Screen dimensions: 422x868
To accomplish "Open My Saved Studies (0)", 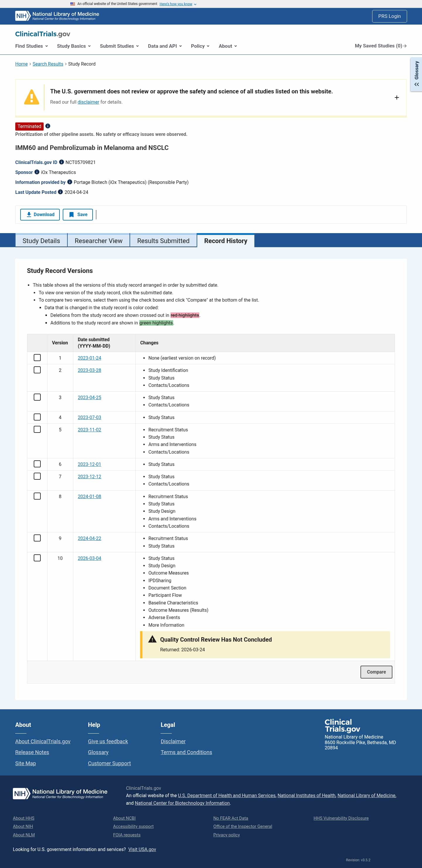I will tap(380, 46).
